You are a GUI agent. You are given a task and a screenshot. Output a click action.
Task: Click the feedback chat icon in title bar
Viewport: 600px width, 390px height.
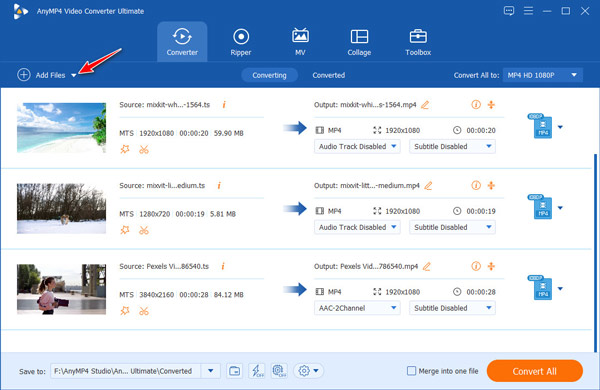click(509, 11)
